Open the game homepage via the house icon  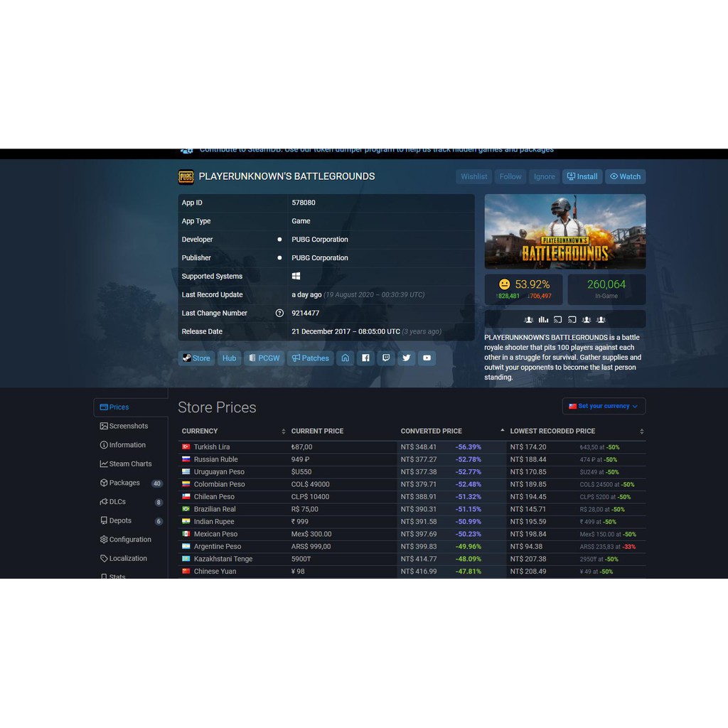pos(345,358)
